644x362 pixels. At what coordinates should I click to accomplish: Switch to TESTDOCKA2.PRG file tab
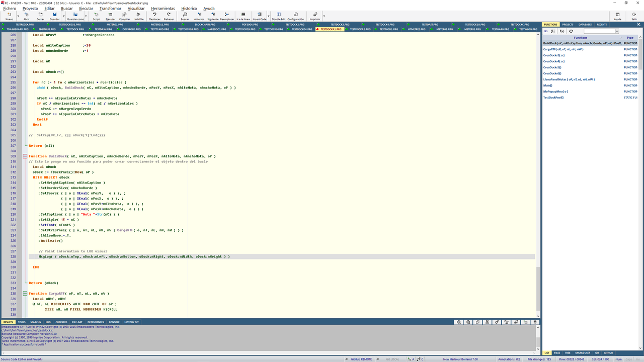coord(360,29)
